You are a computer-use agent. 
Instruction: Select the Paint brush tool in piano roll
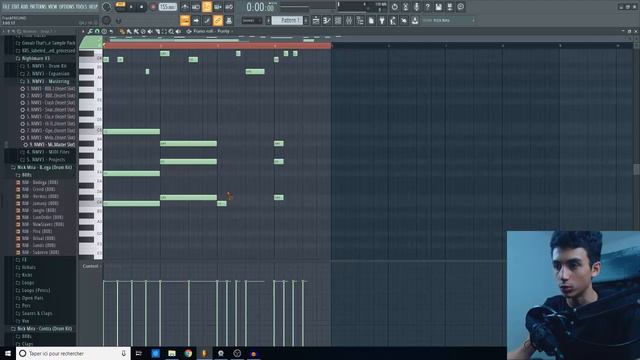[x=129, y=31]
